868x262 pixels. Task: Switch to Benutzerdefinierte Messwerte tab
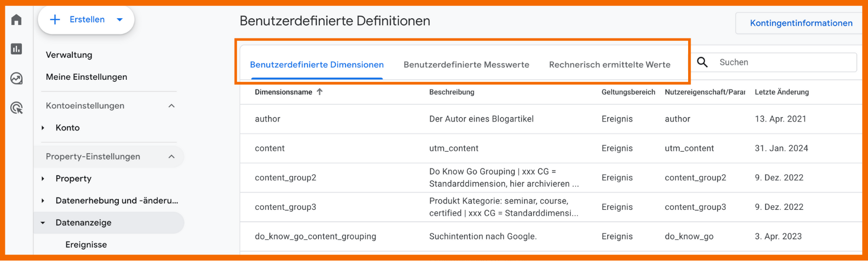click(466, 65)
